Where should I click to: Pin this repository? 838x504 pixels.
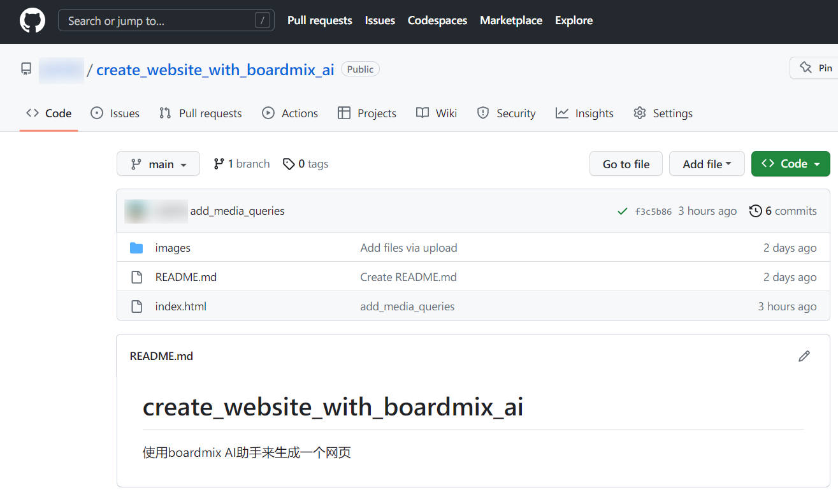[x=815, y=68]
